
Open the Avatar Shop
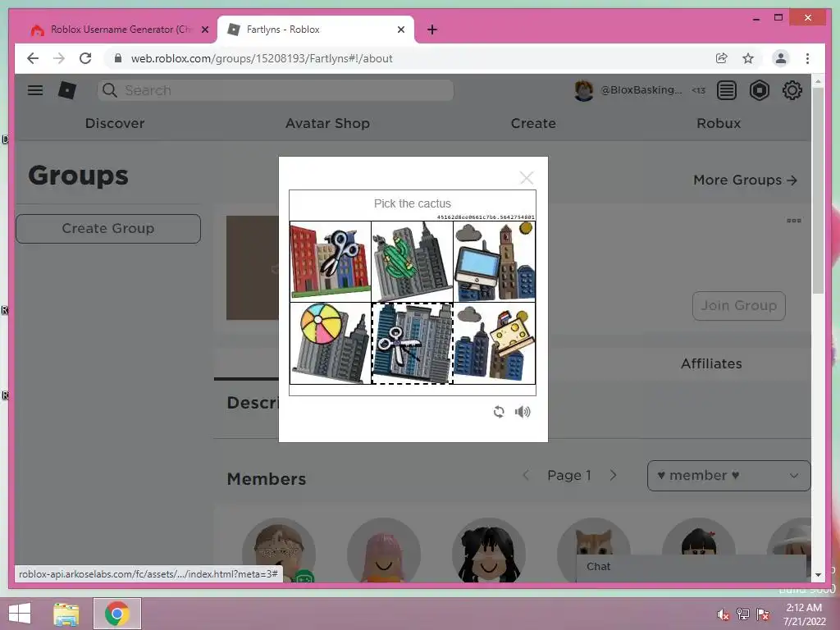pos(327,123)
